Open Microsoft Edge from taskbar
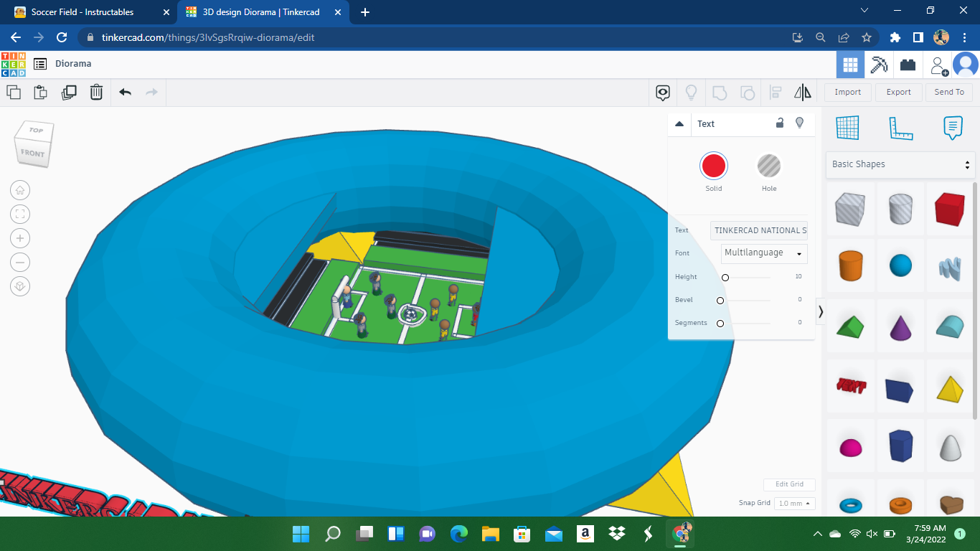This screenshot has height=551, width=980. point(458,534)
